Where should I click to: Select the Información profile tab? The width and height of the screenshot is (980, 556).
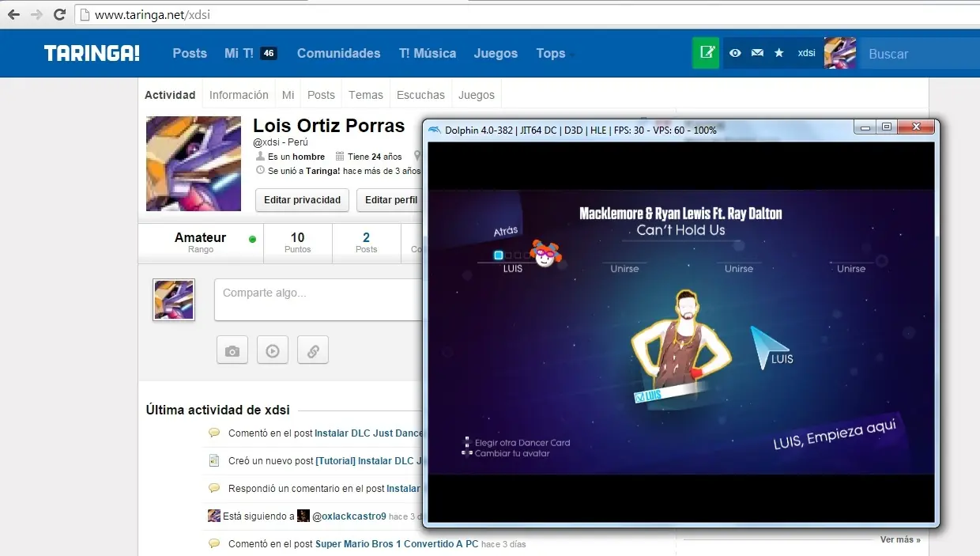239,95
